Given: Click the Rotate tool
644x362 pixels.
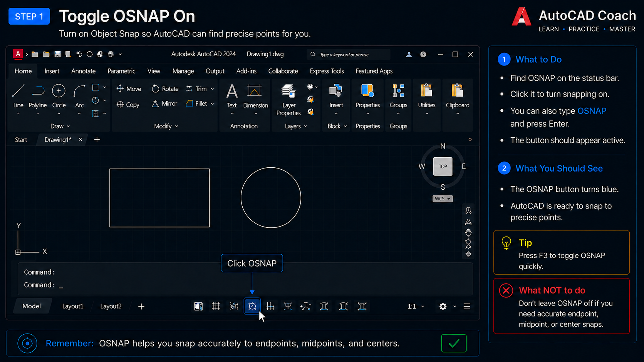Looking at the screenshot, I should click(x=165, y=89).
